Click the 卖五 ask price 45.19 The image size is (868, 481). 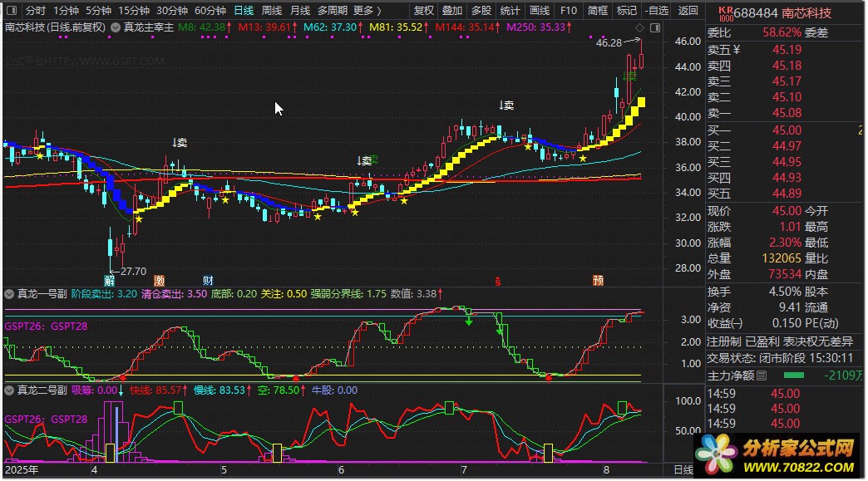[x=787, y=50]
